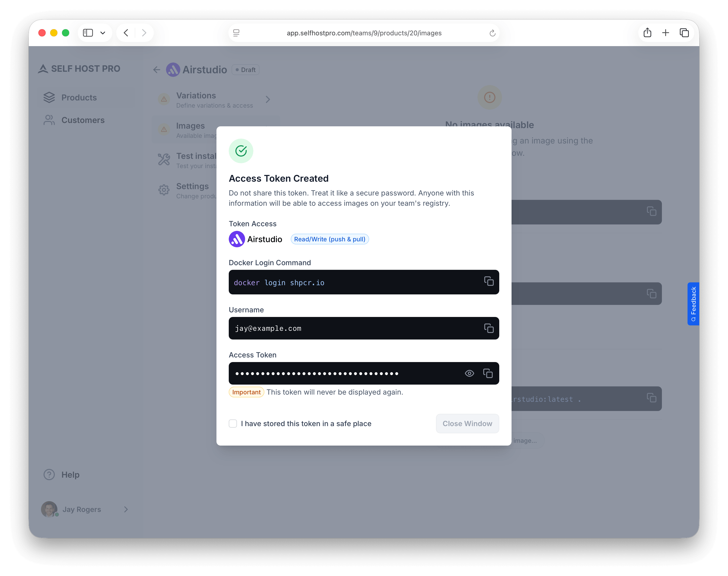The image size is (728, 576).
Task: Open the tab group dropdown in Safari
Action: click(103, 33)
